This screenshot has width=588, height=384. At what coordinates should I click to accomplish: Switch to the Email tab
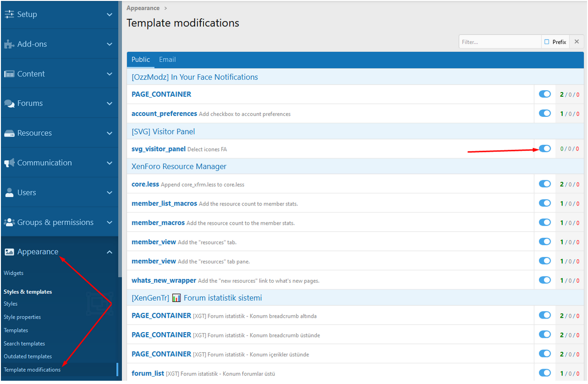(x=167, y=60)
